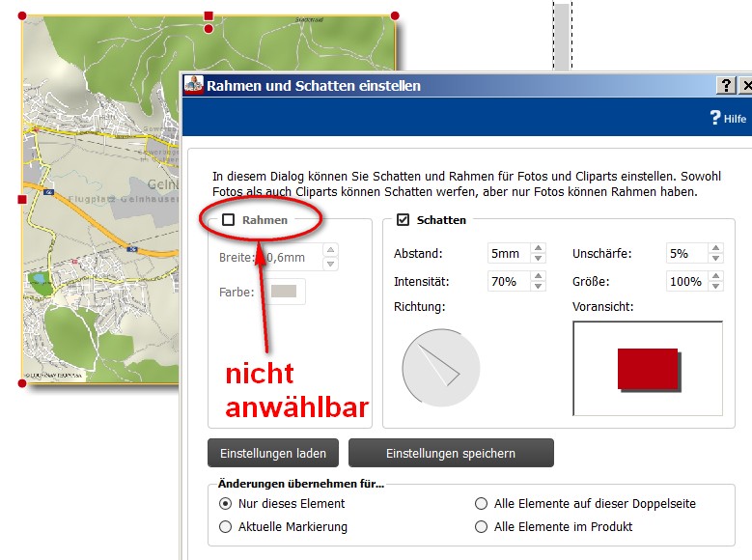Click the Hilfe question mark icon

pyautogui.click(x=715, y=118)
